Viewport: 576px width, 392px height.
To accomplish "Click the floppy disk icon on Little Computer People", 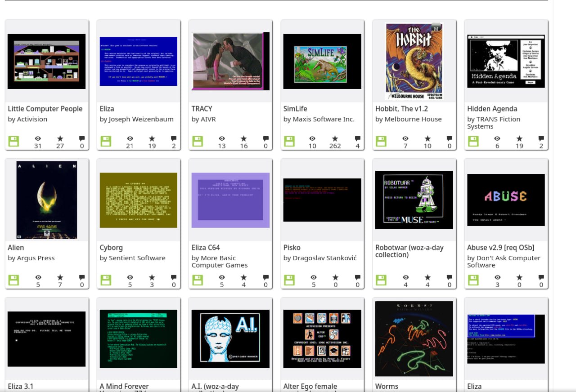I will 13,141.
